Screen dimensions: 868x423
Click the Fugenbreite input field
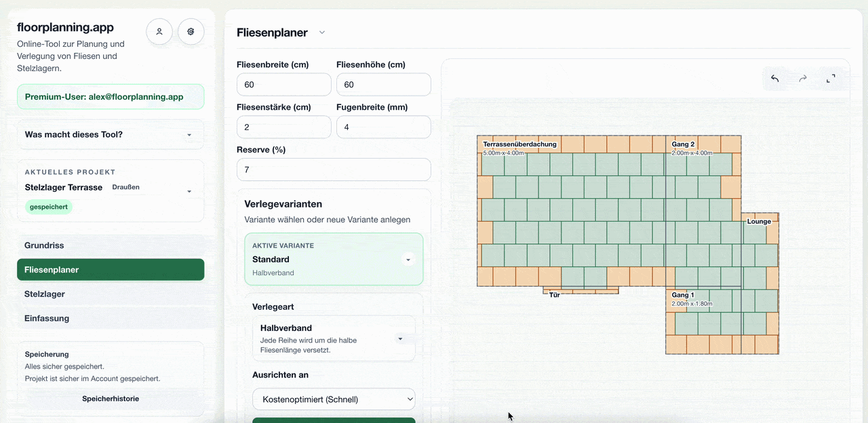coord(384,127)
